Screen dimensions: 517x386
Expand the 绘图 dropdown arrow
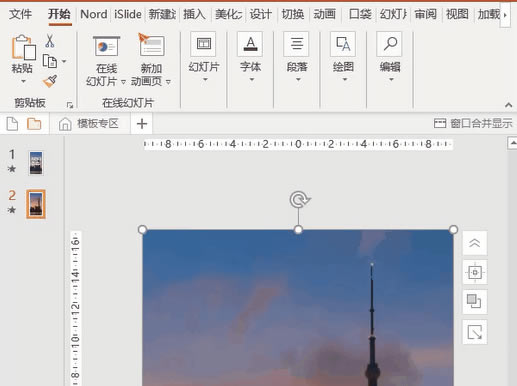(x=345, y=80)
